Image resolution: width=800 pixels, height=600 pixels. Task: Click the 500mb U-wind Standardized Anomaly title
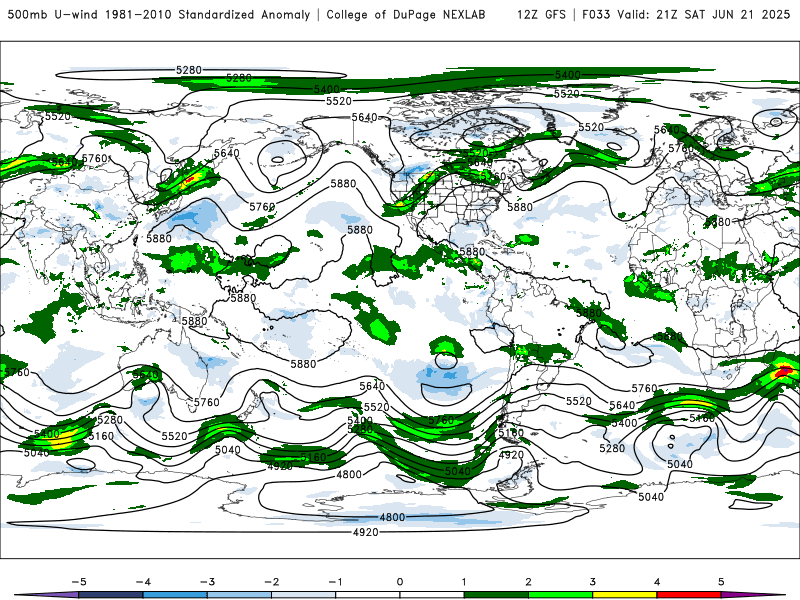(x=159, y=14)
